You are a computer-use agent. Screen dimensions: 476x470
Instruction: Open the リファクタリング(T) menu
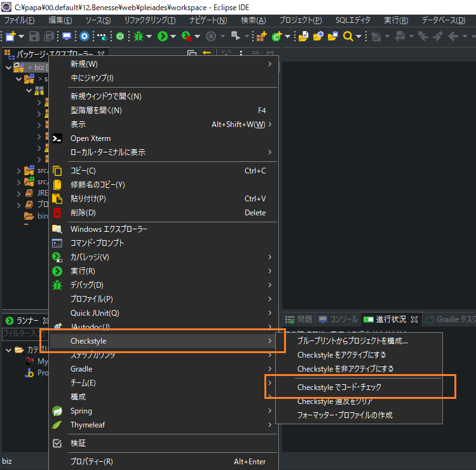coord(150,20)
